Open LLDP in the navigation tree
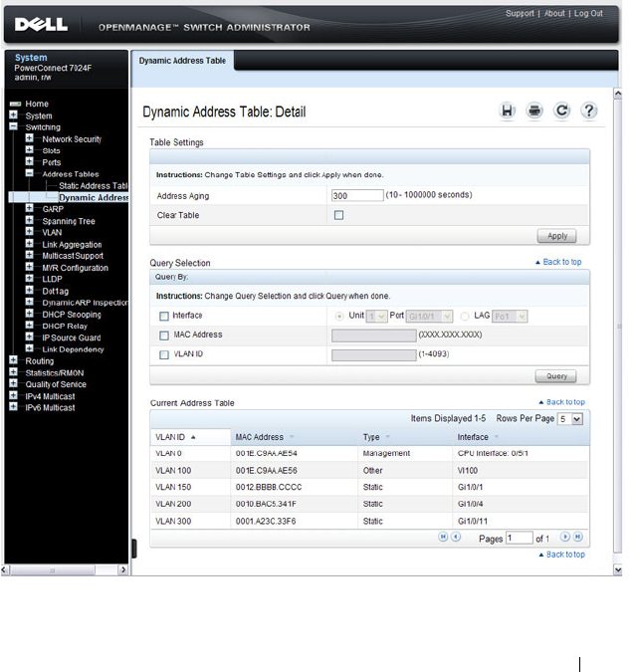The image size is (638, 672). pos(53,279)
